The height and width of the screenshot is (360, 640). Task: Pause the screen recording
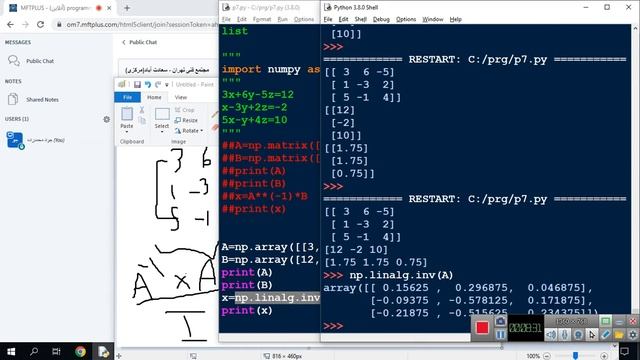pos(500,335)
